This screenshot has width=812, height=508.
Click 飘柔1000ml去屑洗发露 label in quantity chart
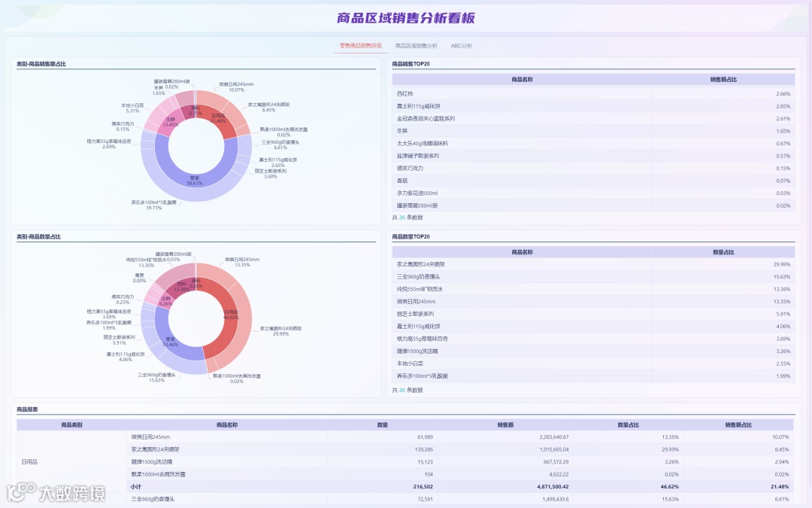coord(237,378)
